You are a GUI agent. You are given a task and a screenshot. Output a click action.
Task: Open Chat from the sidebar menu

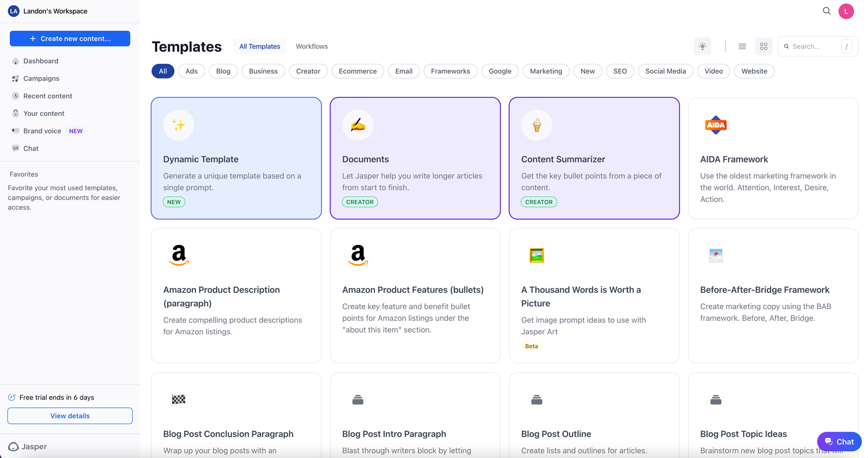pyautogui.click(x=31, y=148)
